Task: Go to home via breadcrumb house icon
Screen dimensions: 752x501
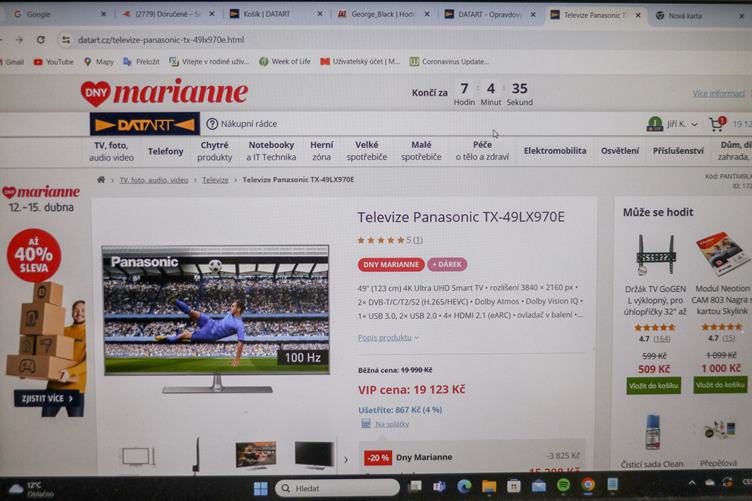Action: point(101,180)
